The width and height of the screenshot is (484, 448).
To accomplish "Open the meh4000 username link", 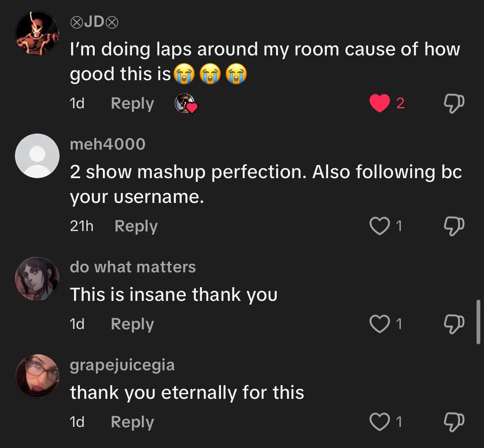I will click(x=108, y=144).
